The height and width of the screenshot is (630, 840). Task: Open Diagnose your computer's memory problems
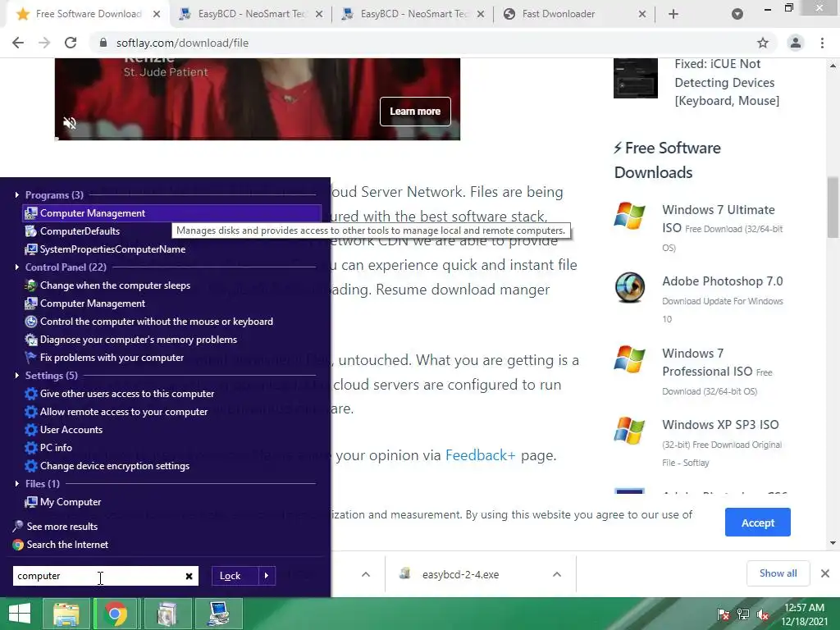click(138, 340)
